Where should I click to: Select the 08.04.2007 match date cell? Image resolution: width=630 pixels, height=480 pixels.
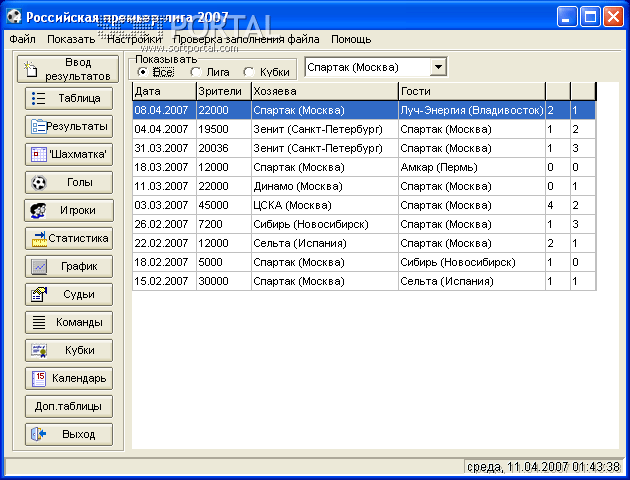click(164, 110)
